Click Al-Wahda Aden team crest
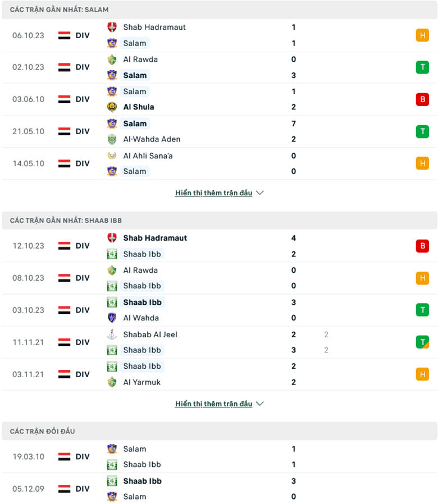 click(112, 139)
